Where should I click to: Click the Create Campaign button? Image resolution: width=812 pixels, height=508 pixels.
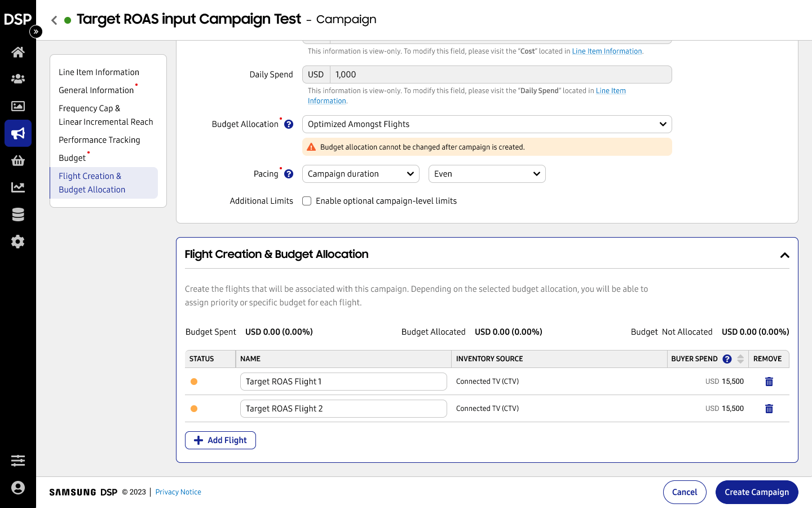tap(756, 492)
